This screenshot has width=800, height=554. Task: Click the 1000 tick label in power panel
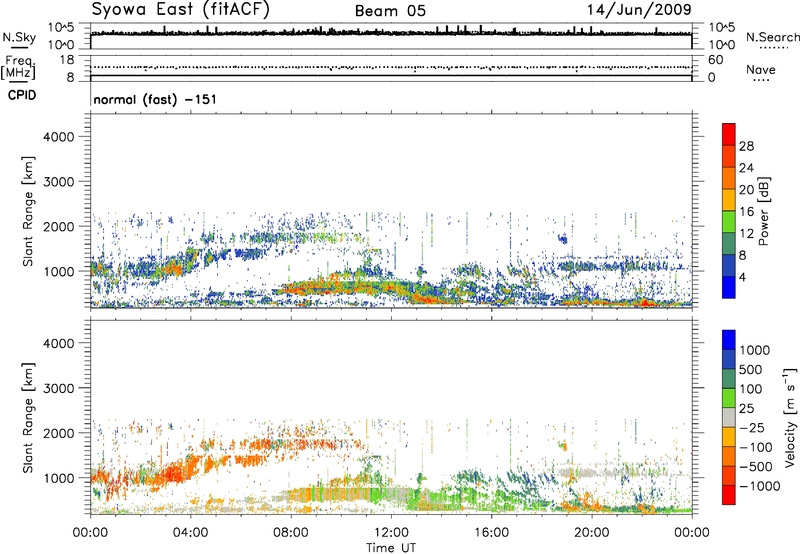tap(58, 271)
